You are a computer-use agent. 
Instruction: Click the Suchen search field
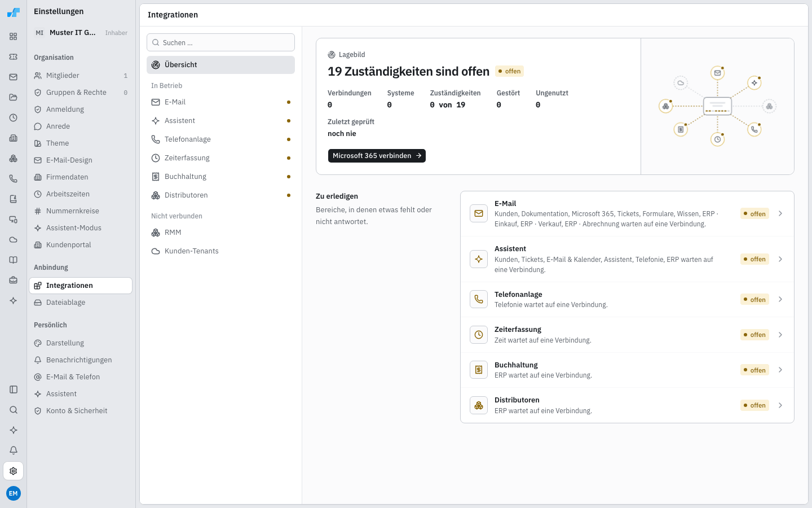pos(220,42)
